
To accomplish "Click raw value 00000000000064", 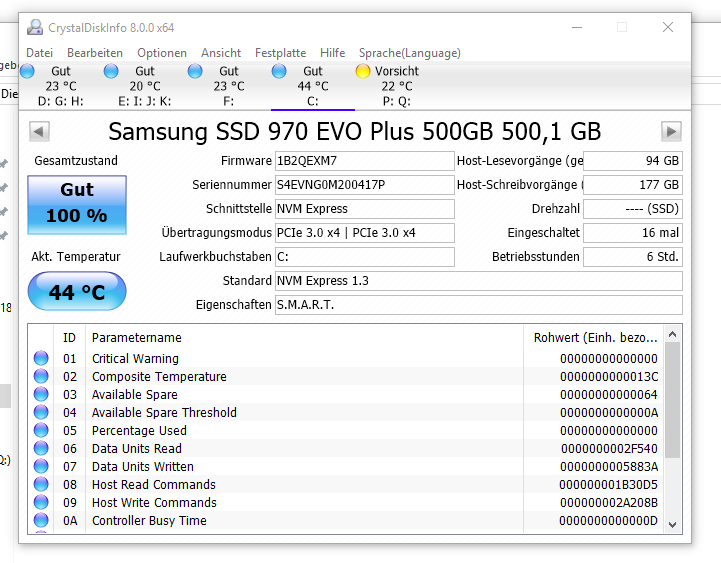I will point(609,394).
